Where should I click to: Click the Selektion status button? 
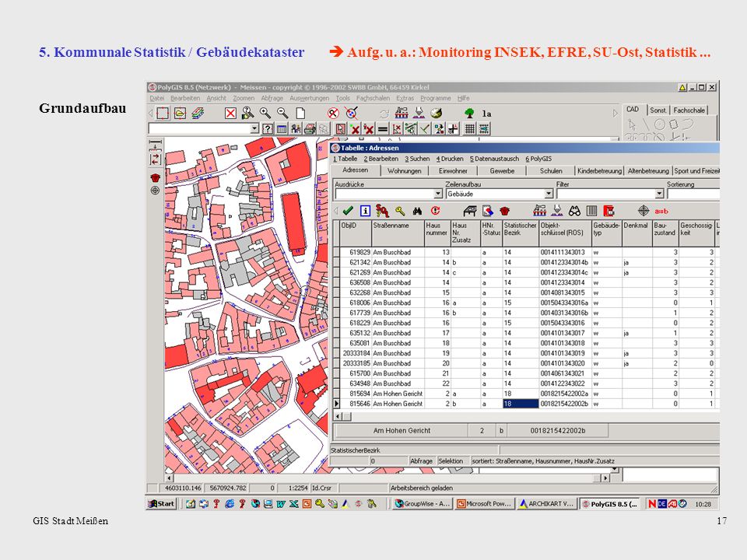[x=451, y=461]
